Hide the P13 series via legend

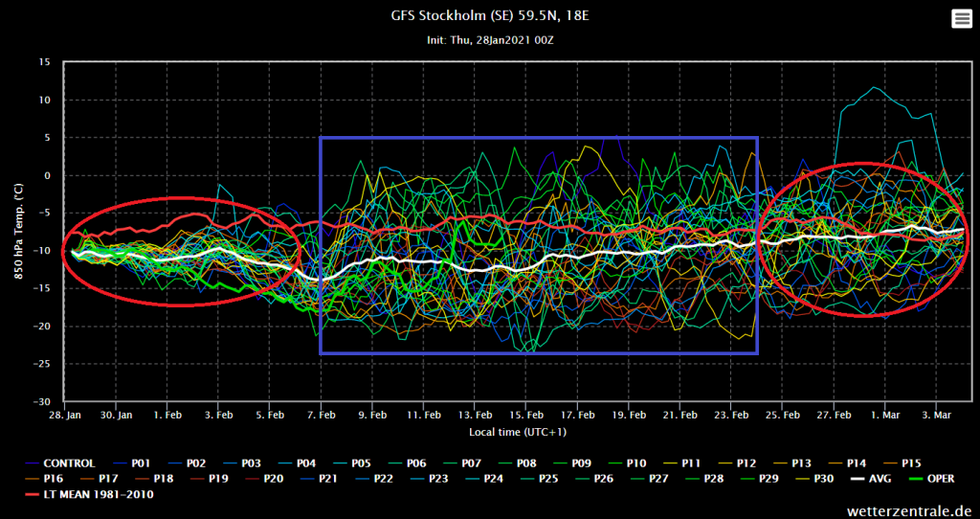(791, 463)
